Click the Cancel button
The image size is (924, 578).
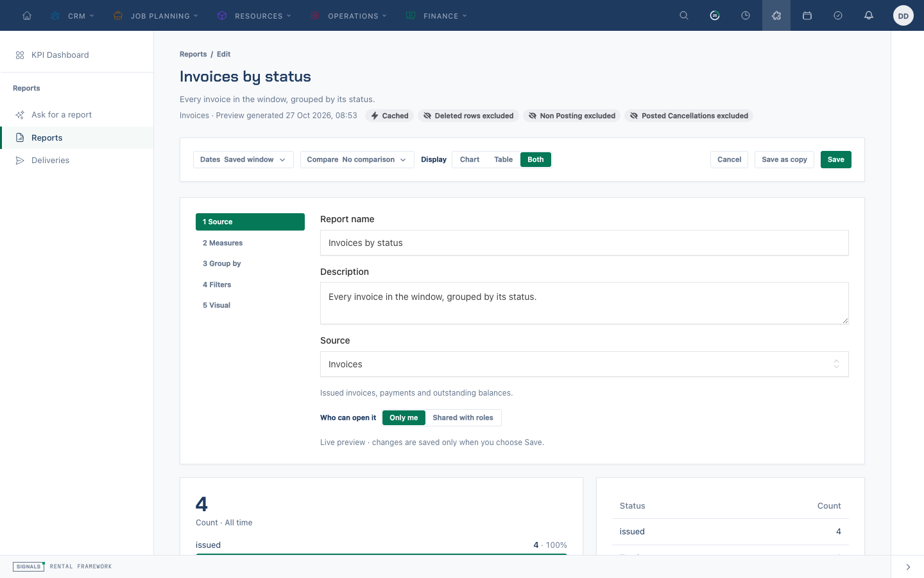[x=729, y=159]
